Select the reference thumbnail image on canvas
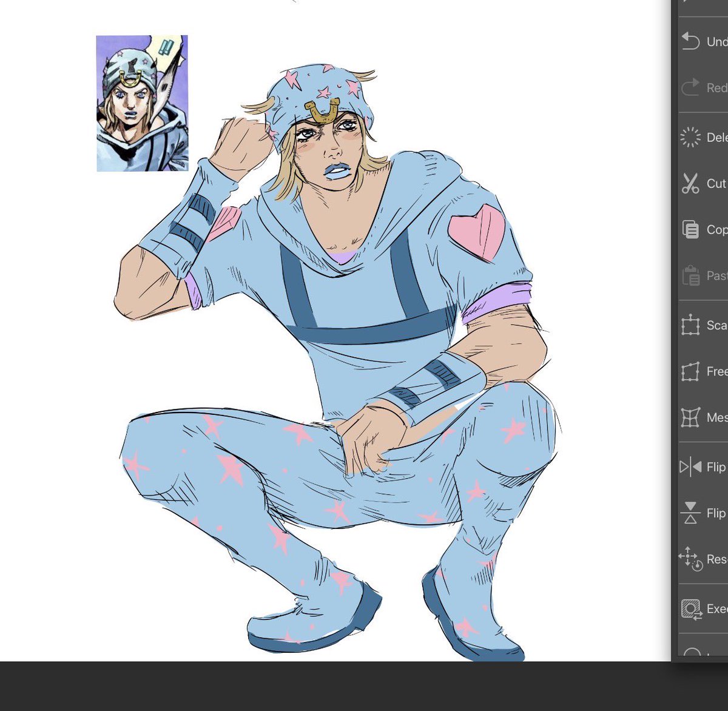728x711 pixels. 142,103
